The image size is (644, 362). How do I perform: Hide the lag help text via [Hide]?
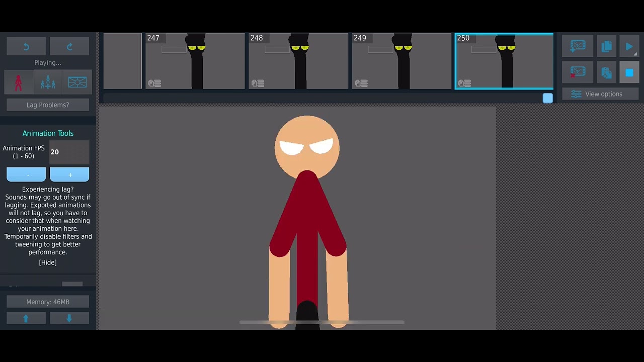[48, 262]
